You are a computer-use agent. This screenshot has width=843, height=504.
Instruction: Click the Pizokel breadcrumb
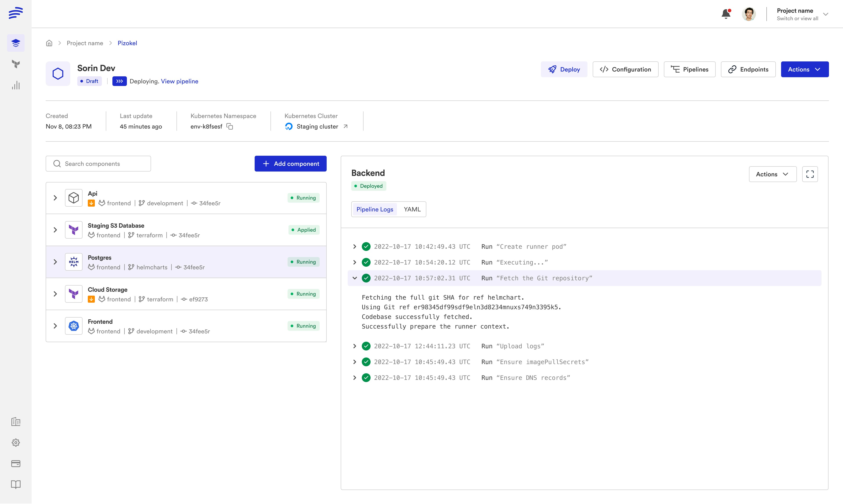tap(127, 43)
